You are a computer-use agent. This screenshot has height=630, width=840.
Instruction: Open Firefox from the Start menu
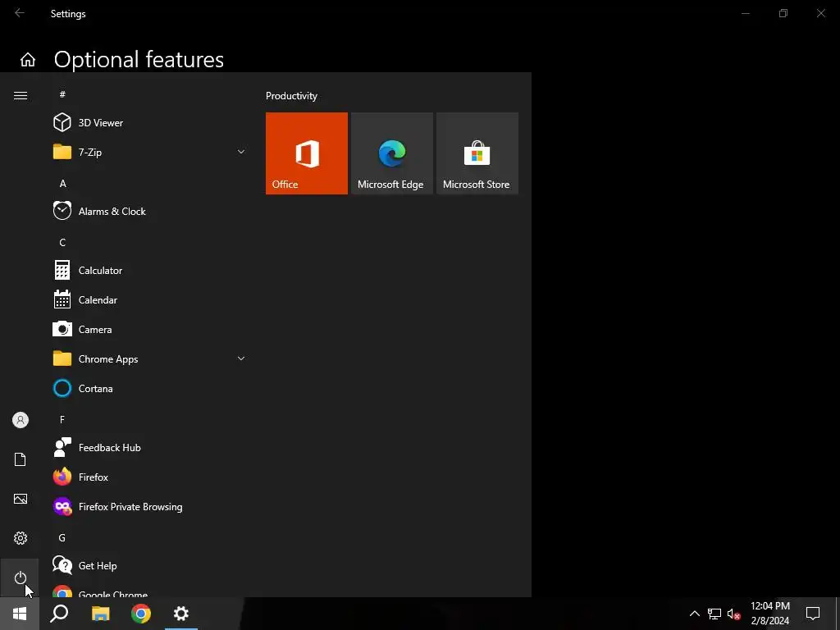pyautogui.click(x=149, y=477)
